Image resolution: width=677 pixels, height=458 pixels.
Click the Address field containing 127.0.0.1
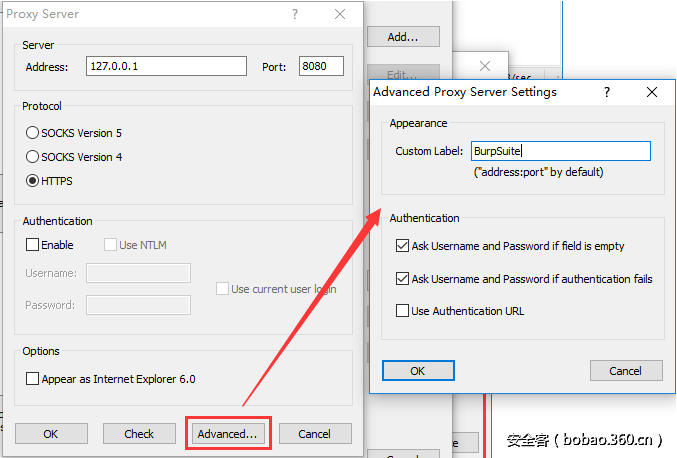point(166,66)
